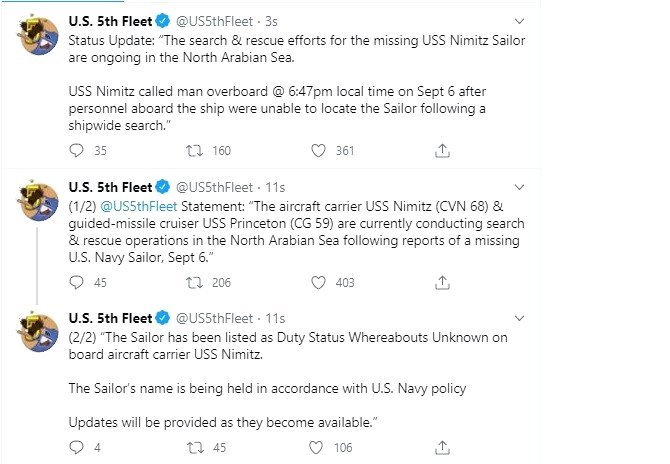Image resolution: width=670 pixels, height=464 pixels.
Task: Click the 5th Fleet avatar on the top tweet
Action: tap(37, 36)
